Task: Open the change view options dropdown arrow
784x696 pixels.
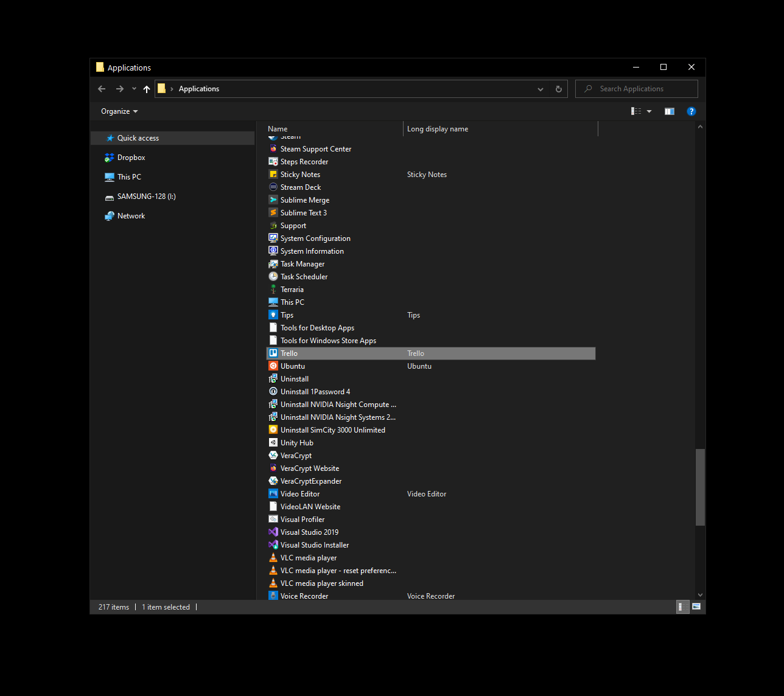Action: coord(649,111)
